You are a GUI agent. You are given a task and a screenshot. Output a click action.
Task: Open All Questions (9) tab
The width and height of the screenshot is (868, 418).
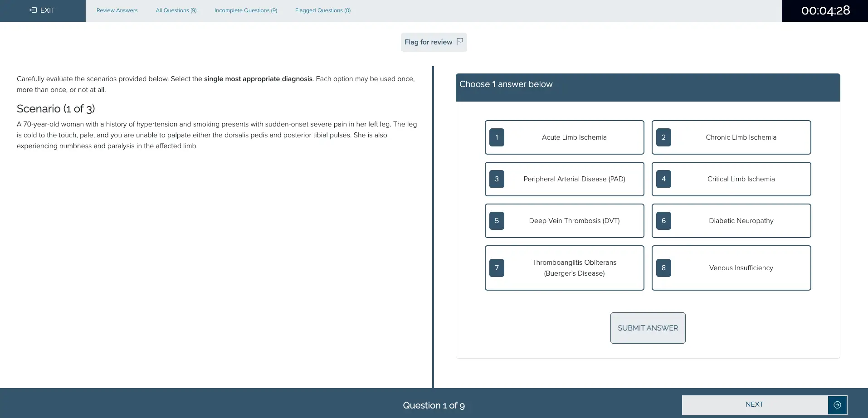176,10
